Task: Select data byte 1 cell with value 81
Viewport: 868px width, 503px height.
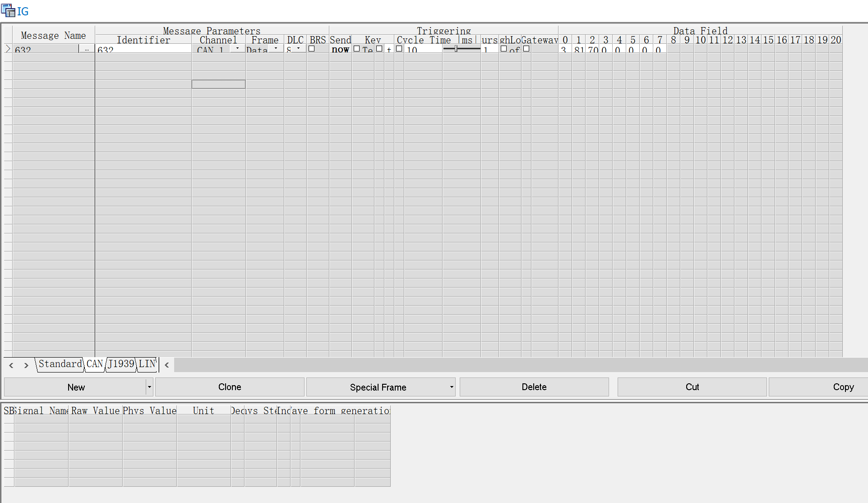Action: 579,49
